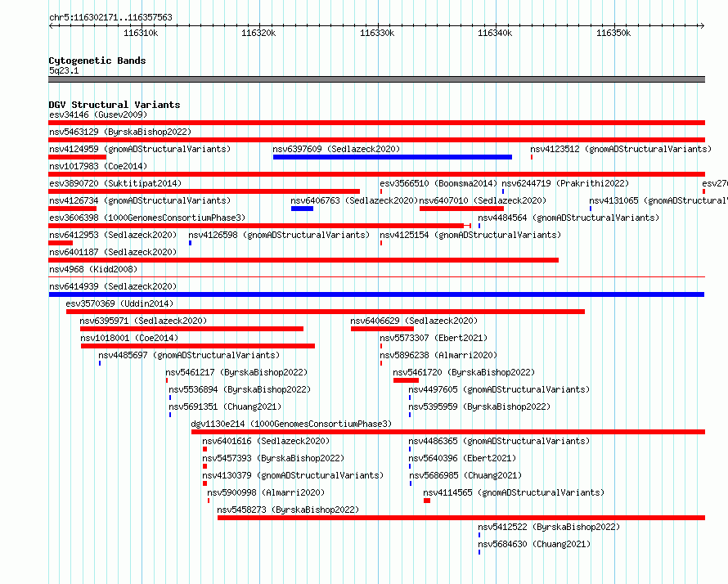Click the nsv6407010 (Sedlazeck2020) label

coord(483,200)
